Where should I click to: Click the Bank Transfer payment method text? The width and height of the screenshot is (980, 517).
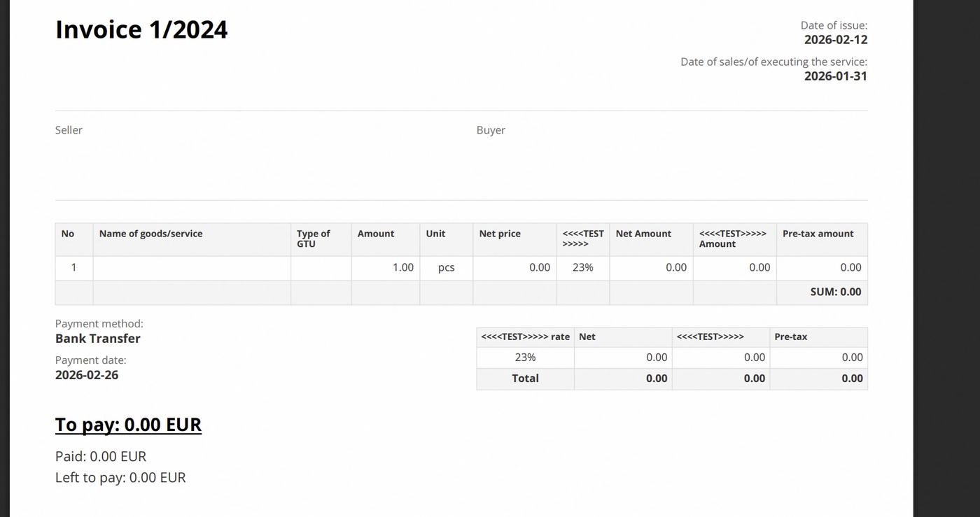[98, 339]
